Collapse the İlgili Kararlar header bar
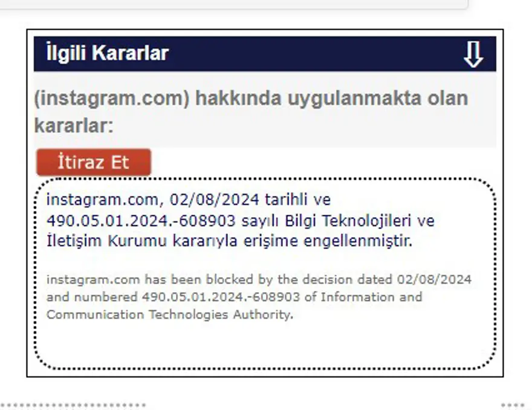This screenshot has height=410, width=532. point(265,54)
